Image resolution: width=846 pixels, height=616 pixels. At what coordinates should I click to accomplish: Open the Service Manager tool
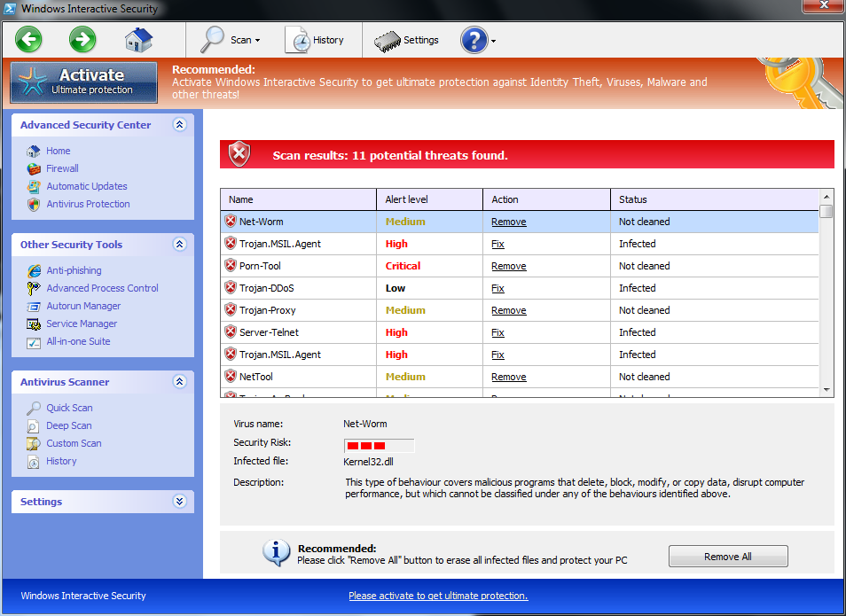(81, 324)
